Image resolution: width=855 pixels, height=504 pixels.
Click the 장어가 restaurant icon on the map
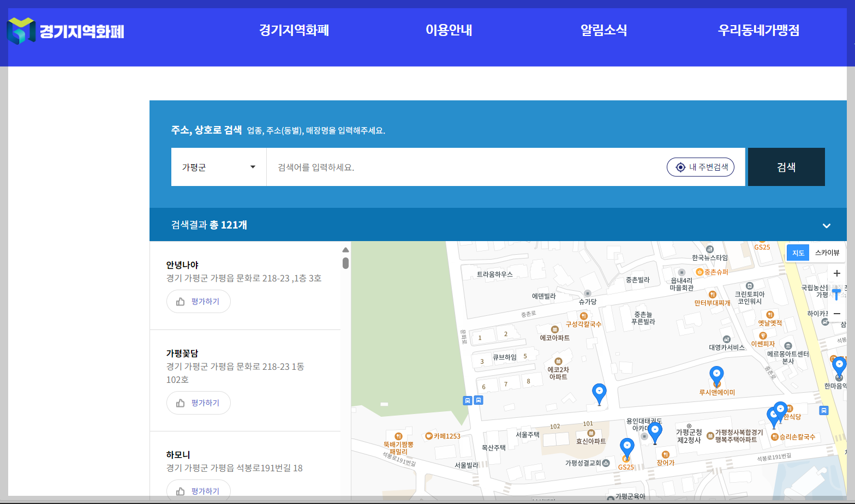[x=666, y=454]
